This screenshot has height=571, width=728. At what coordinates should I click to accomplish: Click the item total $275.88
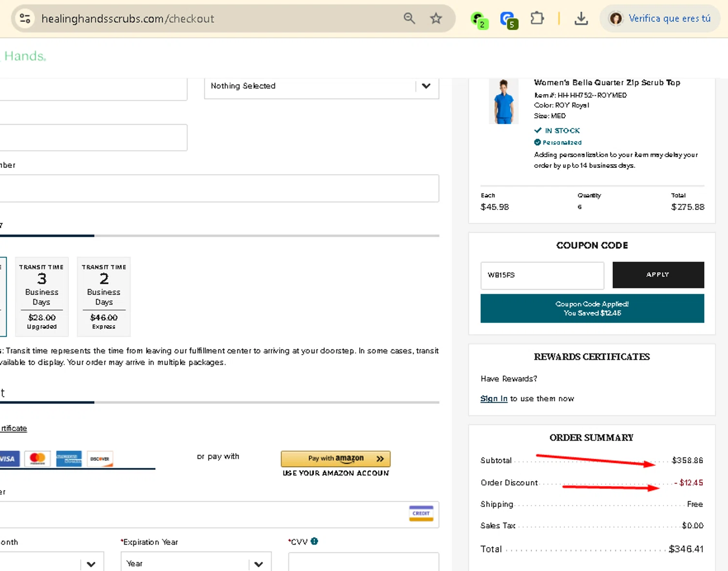[688, 207]
